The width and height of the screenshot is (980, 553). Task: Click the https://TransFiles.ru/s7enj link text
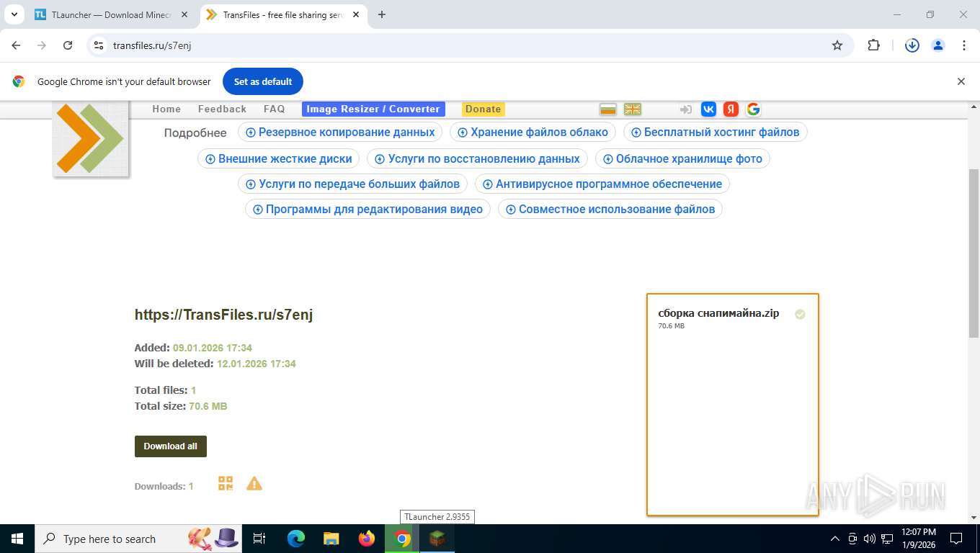223,315
